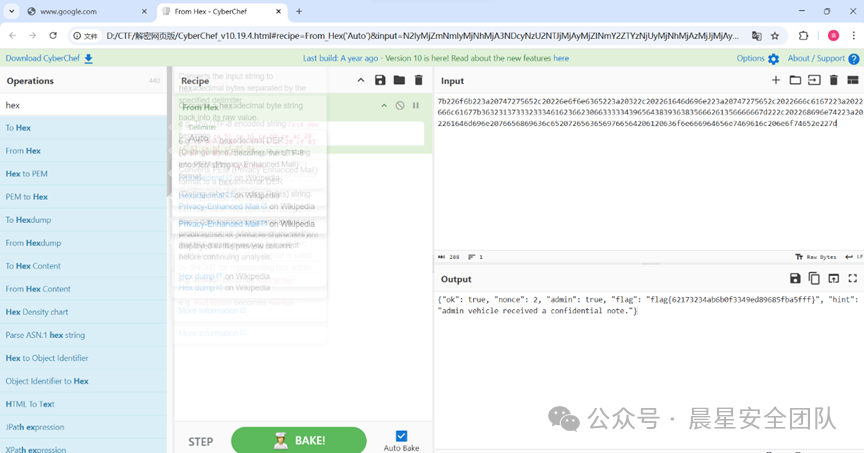Clear input and output with trash icon
864x453 pixels.
pyautogui.click(x=833, y=80)
